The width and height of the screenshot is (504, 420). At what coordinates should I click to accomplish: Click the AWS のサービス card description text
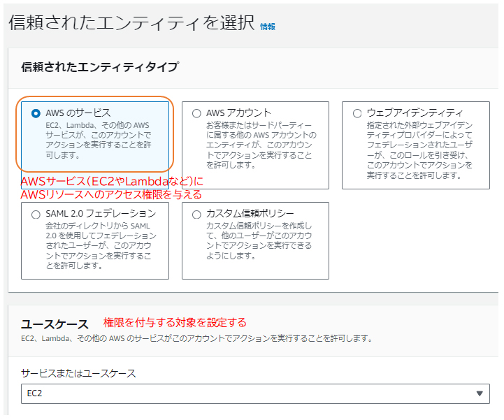99,140
